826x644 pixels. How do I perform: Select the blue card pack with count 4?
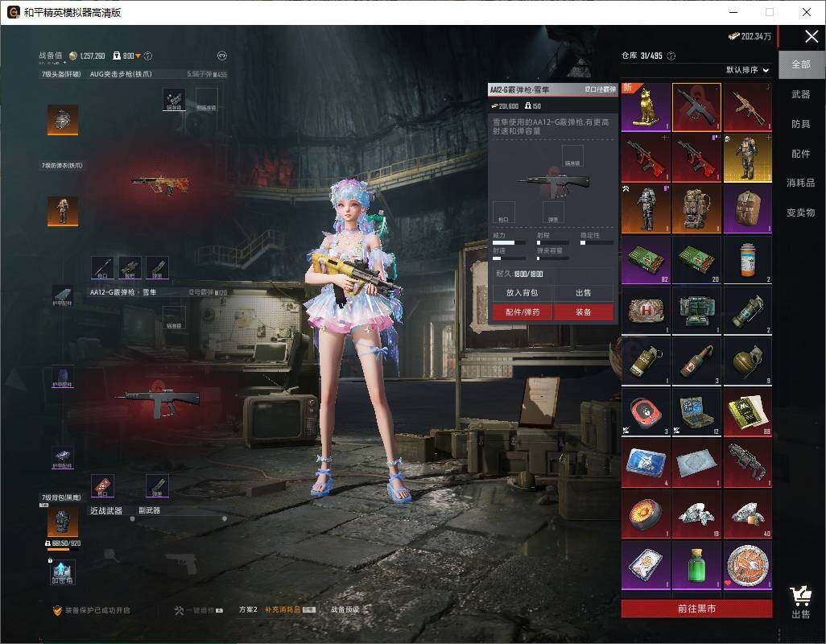pyautogui.click(x=646, y=464)
